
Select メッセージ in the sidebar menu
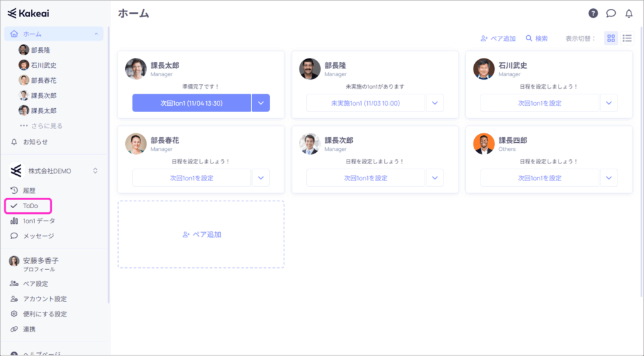(38, 236)
